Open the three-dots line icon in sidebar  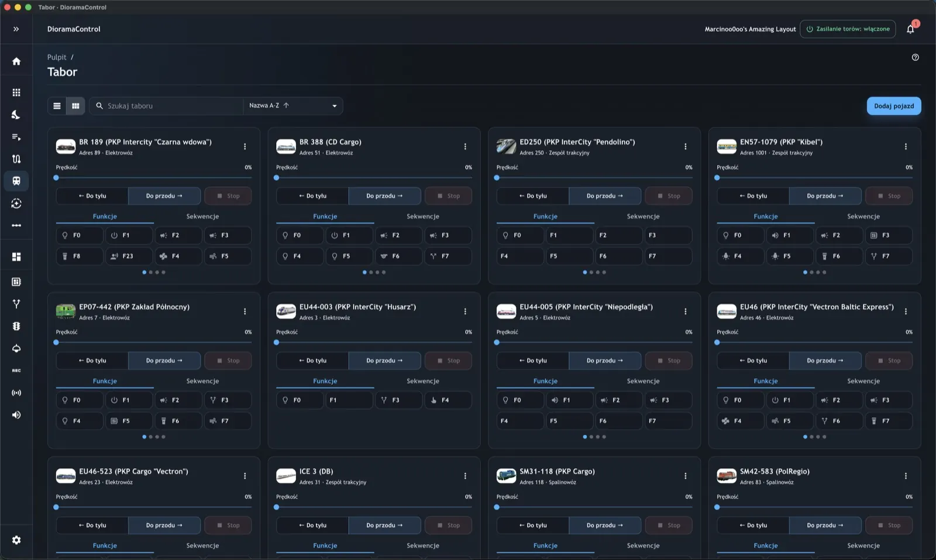click(x=16, y=226)
